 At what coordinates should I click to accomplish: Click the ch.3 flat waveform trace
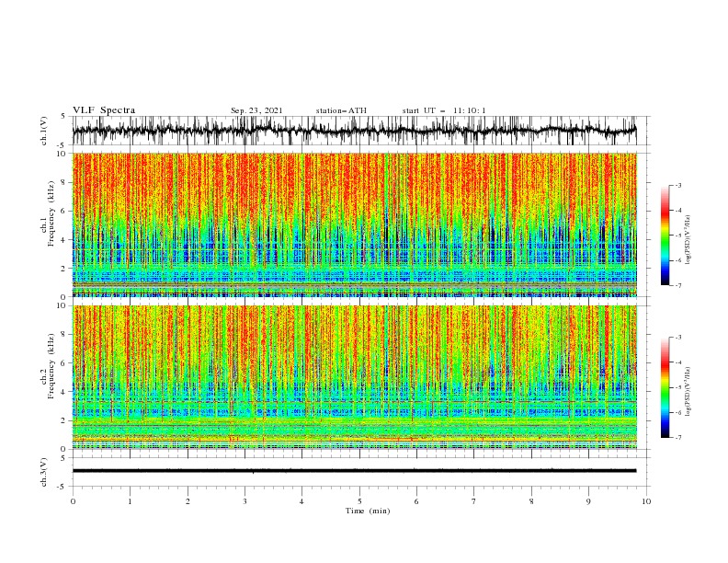pos(355,471)
